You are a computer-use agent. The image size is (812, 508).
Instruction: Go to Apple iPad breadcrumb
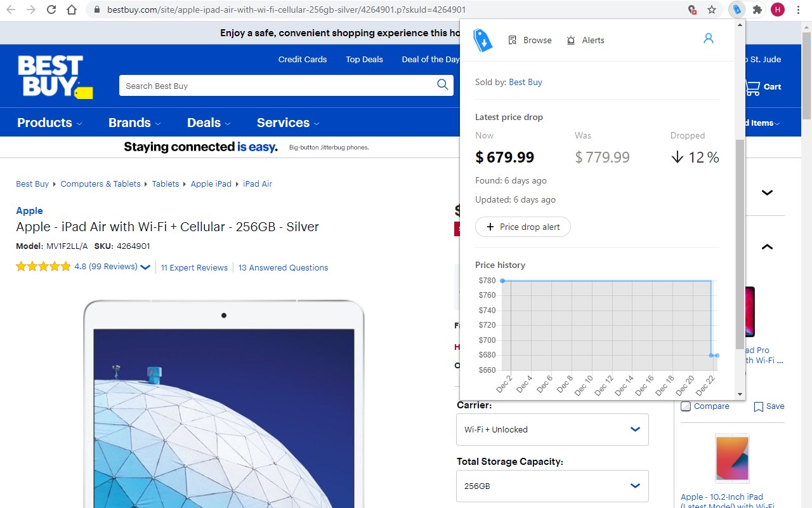click(x=211, y=184)
